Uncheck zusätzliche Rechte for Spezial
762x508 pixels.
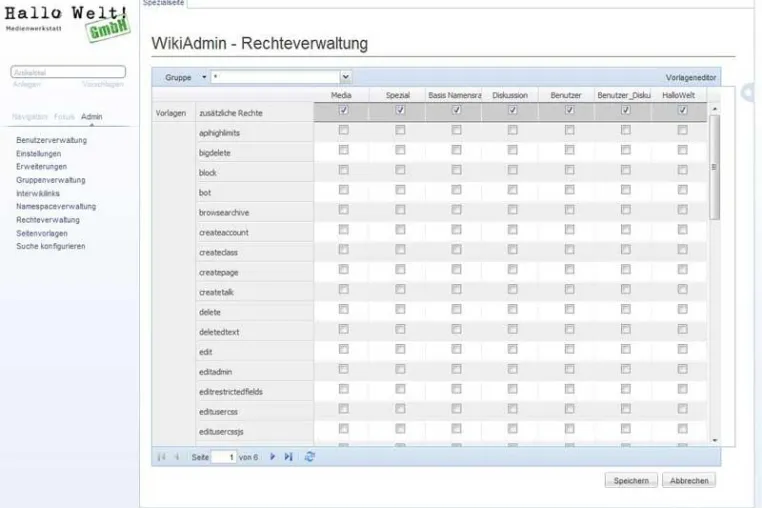pyautogui.click(x=400, y=110)
